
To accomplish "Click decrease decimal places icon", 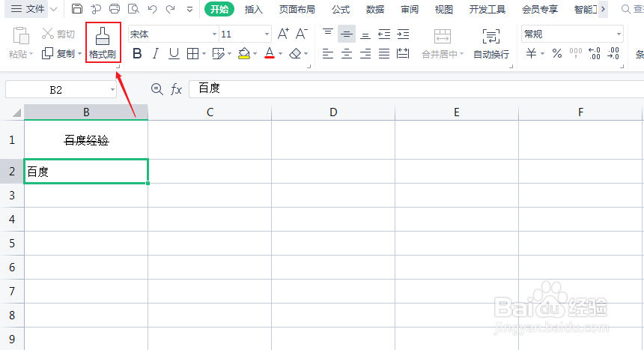I will coord(613,53).
